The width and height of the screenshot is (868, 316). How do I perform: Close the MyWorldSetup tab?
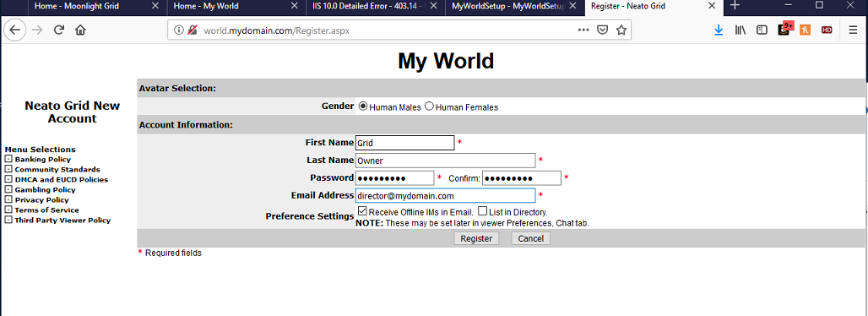click(574, 7)
